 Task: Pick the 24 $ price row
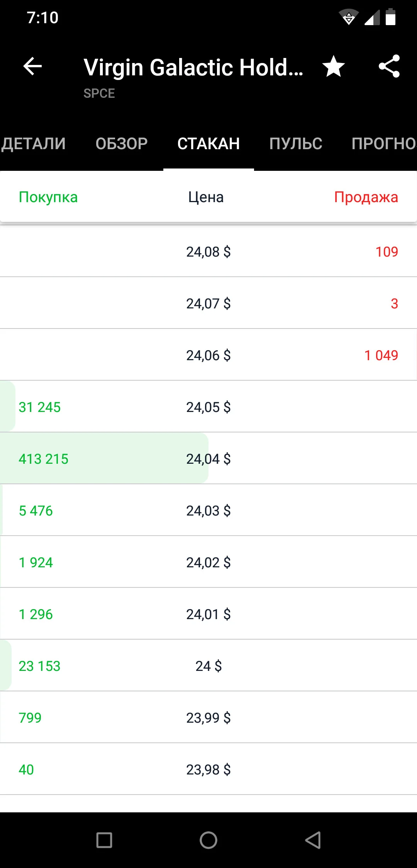tap(208, 666)
